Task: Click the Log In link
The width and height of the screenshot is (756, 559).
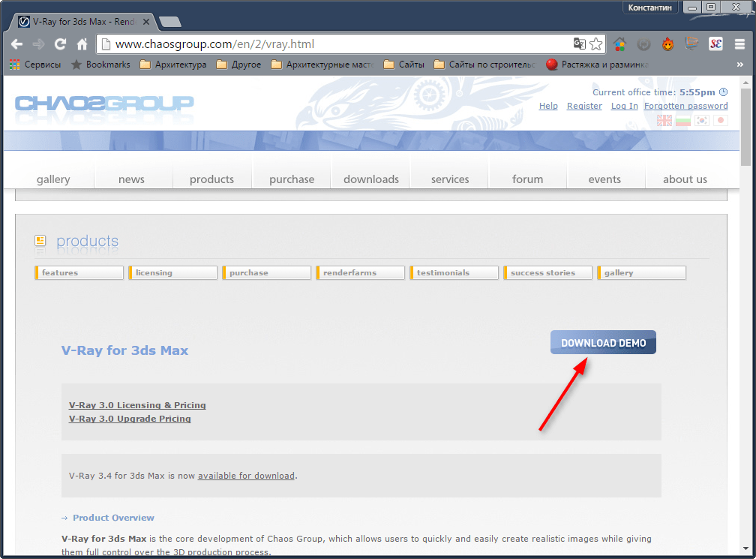Action: [624, 106]
